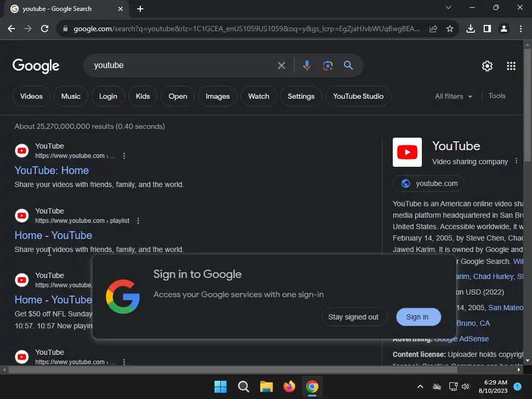Click Stay signed out
Image resolution: width=532 pixels, height=399 pixels.
[x=353, y=317]
